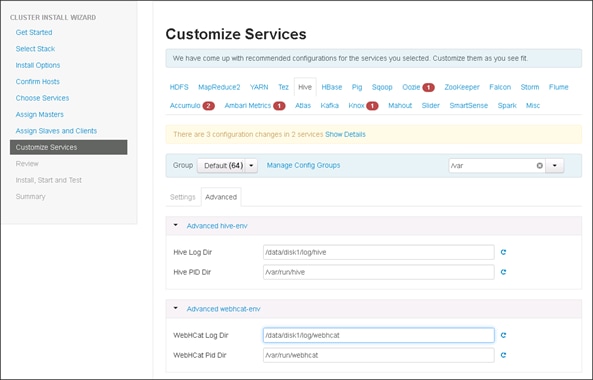Open the Settings tab
Image resolution: width=593 pixels, height=380 pixels.
pyautogui.click(x=183, y=197)
